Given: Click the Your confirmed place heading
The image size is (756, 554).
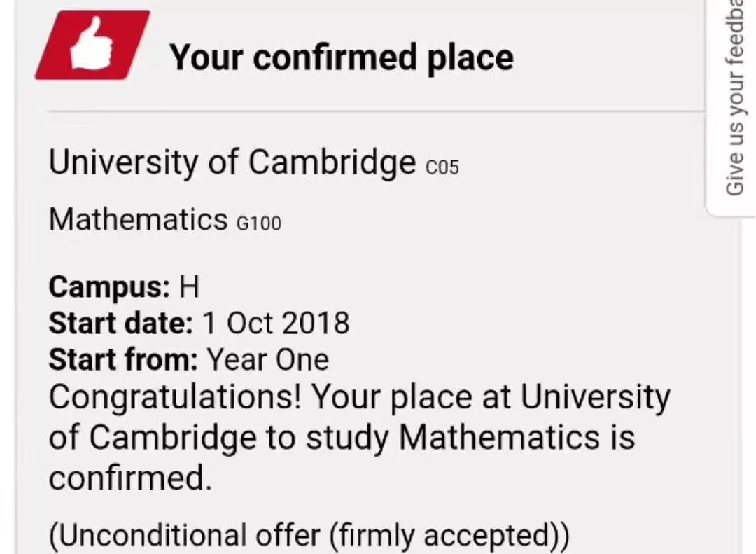Looking at the screenshot, I should click(342, 57).
